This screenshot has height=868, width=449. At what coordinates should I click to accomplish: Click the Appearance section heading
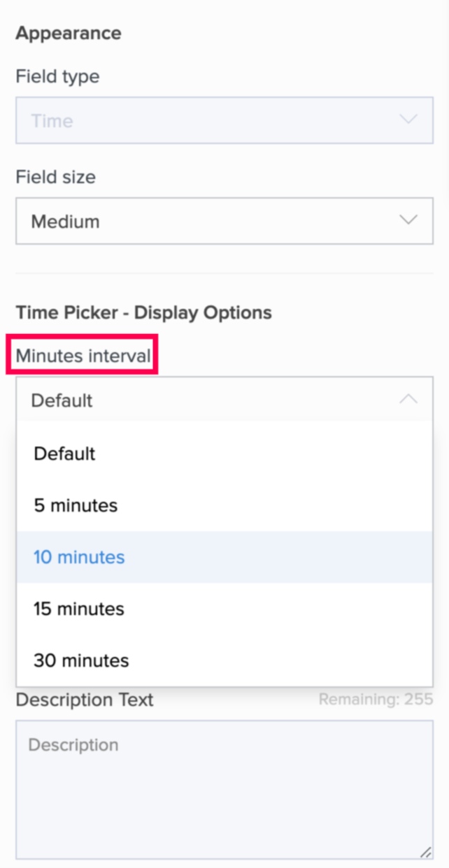pos(69,33)
